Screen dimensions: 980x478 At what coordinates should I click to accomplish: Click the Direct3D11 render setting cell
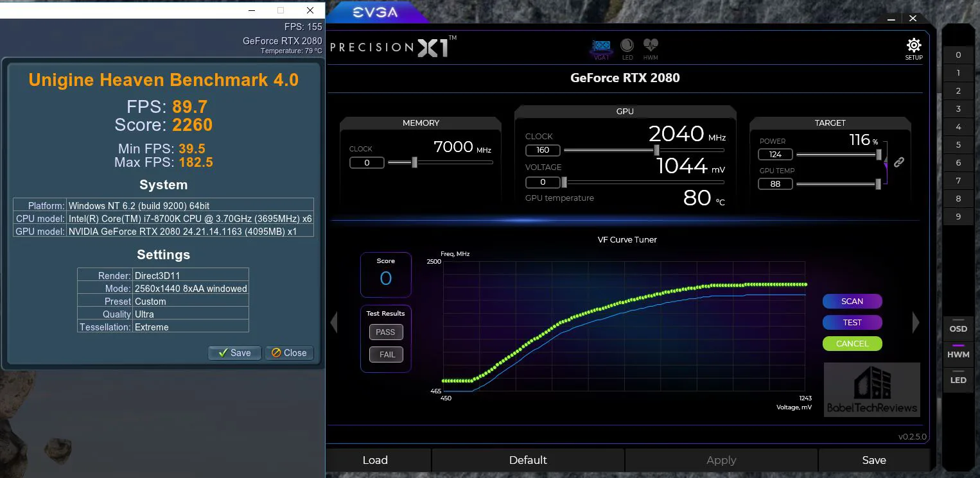(191, 275)
